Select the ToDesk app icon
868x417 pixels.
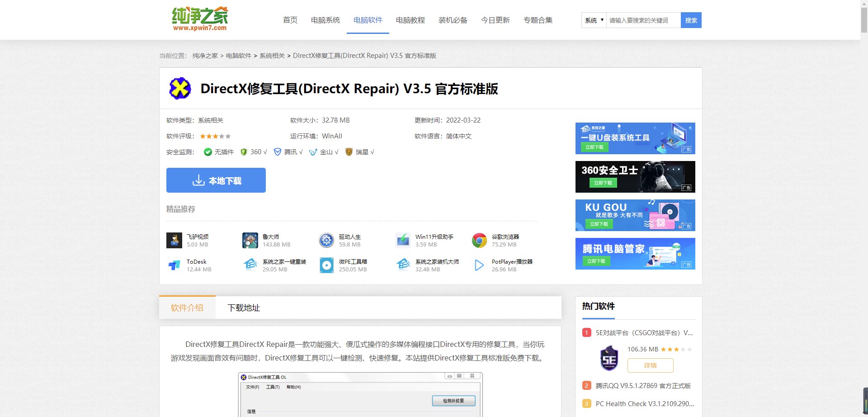point(175,265)
